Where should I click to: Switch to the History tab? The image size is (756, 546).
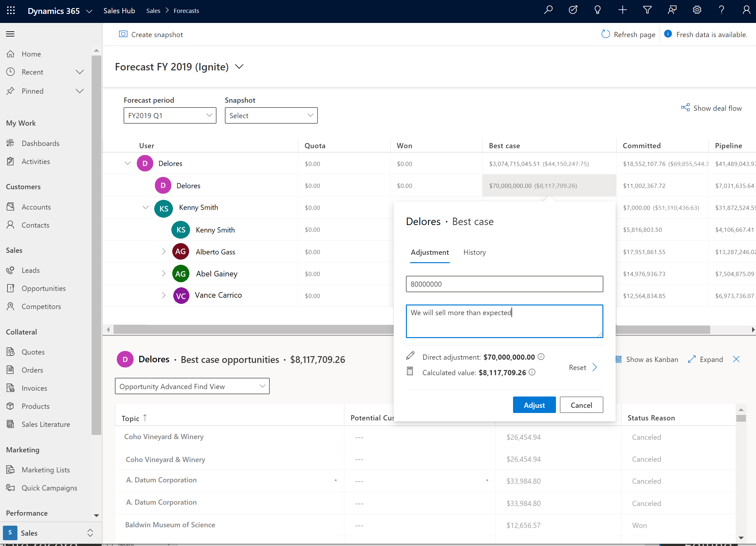(474, 252)
